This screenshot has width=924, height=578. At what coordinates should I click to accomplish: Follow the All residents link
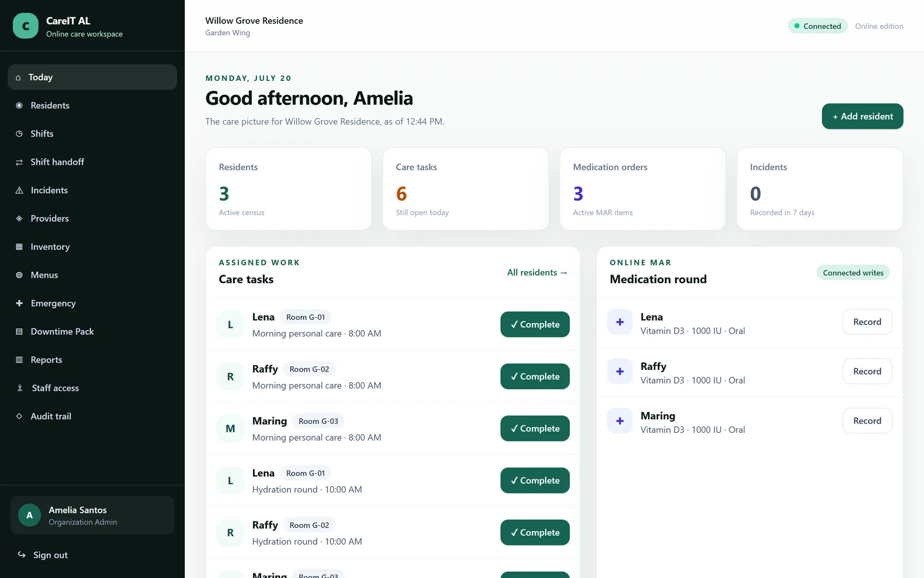point(537,273)
